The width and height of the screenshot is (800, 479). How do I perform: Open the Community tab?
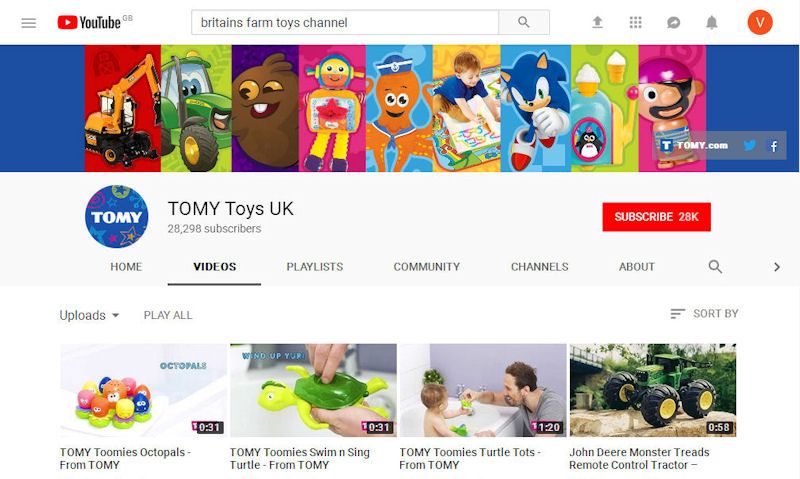[x=427, y=267]
